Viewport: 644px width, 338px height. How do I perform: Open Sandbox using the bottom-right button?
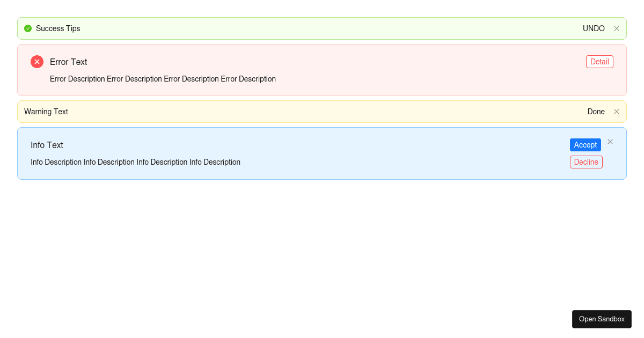click(x=602, y=319)
